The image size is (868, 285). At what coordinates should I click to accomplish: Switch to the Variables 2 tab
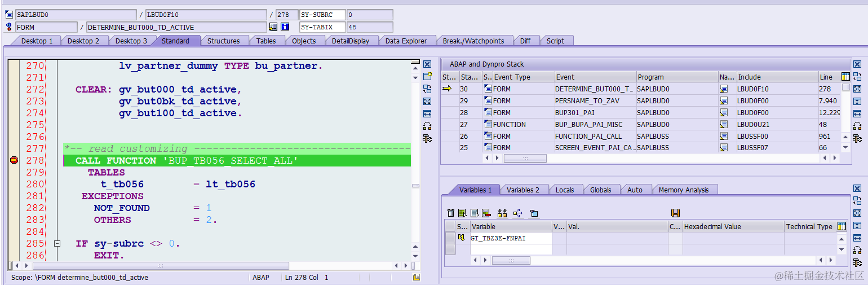(522, 190)
